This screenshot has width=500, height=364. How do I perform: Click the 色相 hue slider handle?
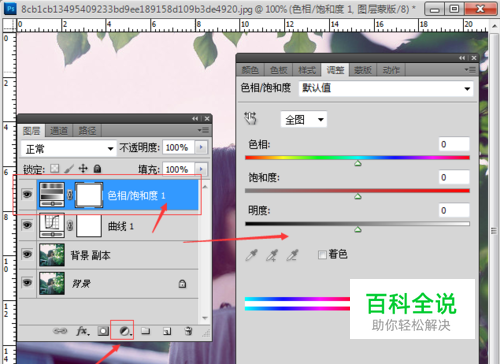(x=358, y=163)
